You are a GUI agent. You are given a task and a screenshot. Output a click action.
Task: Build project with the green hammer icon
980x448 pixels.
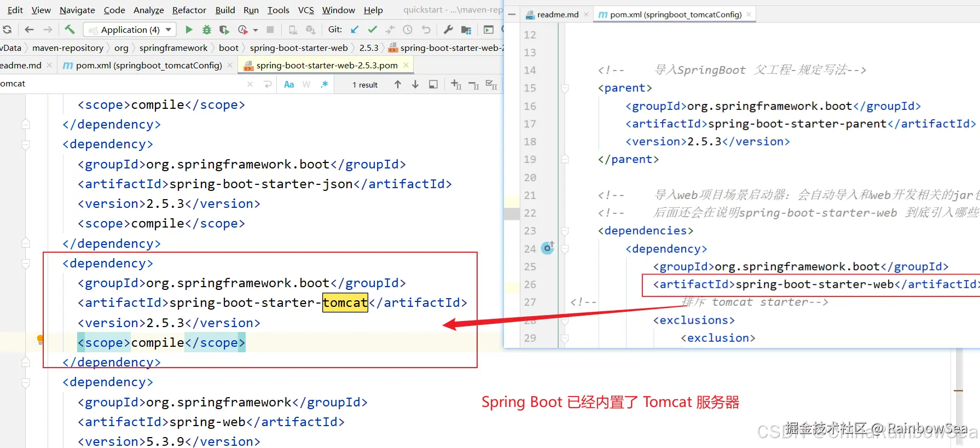point(69,30)
